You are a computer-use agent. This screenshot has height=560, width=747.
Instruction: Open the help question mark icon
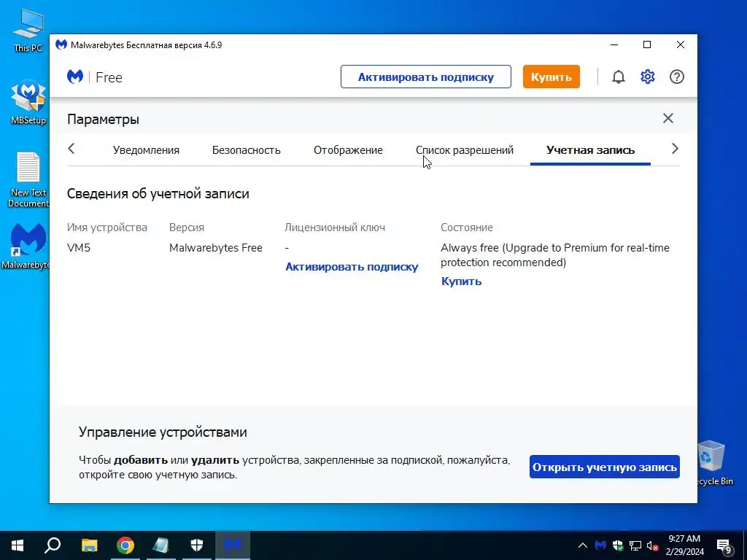point(676,77)
